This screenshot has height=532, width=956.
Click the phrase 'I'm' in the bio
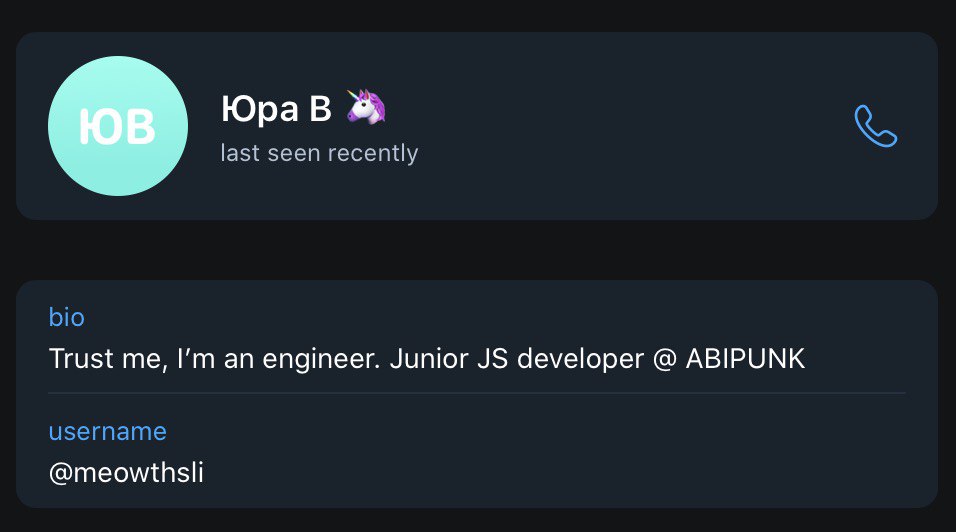(x=196, y=358)
